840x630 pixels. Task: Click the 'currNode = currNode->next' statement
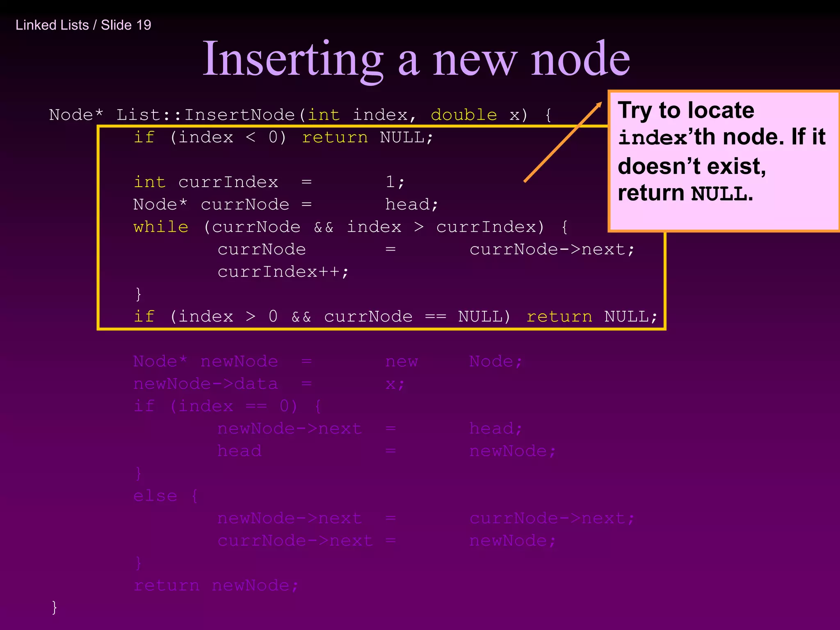tap(426, 249)
